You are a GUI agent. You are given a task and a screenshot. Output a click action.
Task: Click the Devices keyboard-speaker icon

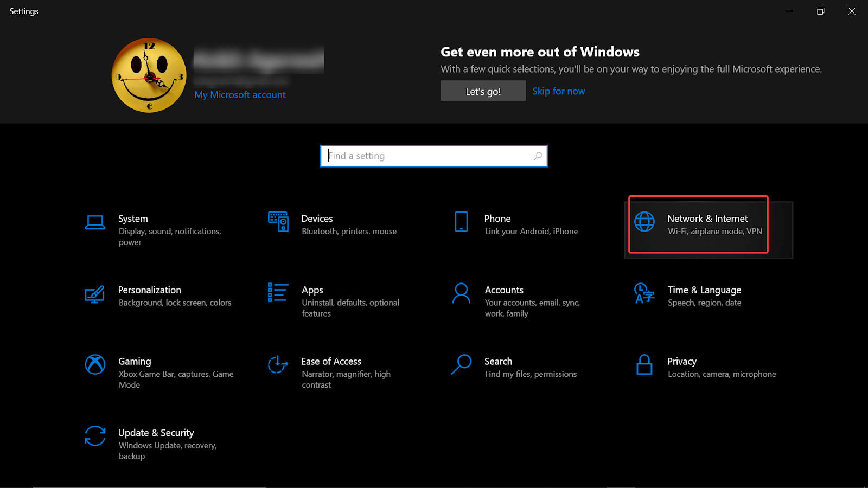[278, 222]
